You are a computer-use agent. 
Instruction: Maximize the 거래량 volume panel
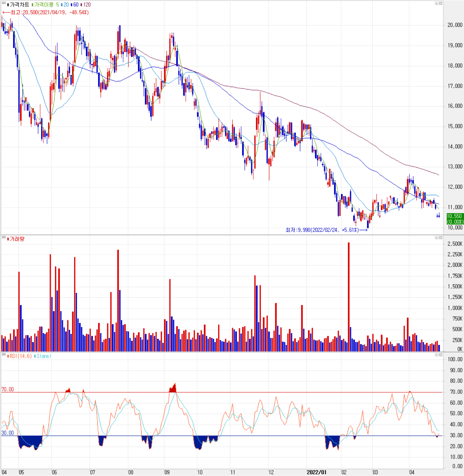(436, 238)
